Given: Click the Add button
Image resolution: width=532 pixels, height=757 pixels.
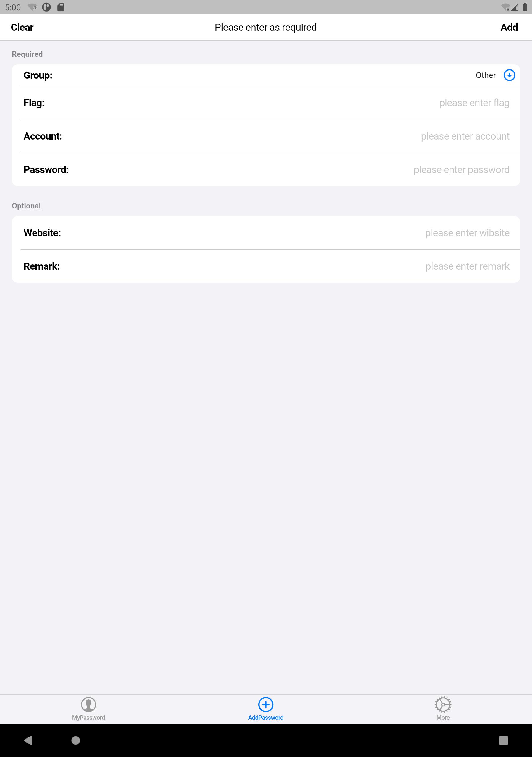Looking at the screenshot, I should click(x=509, y=28).
